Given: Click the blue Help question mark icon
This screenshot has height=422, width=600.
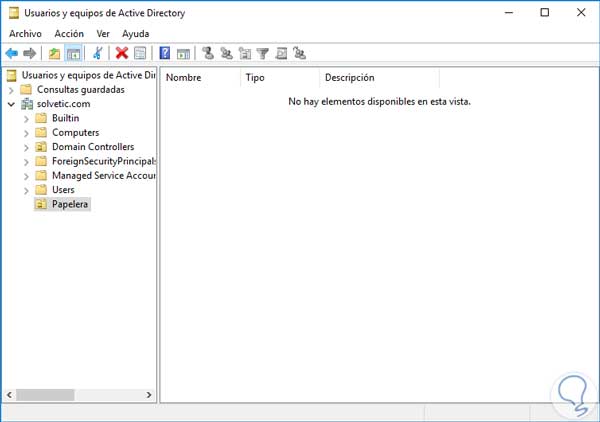Looking at the screenshot, I should click(165, 53).
